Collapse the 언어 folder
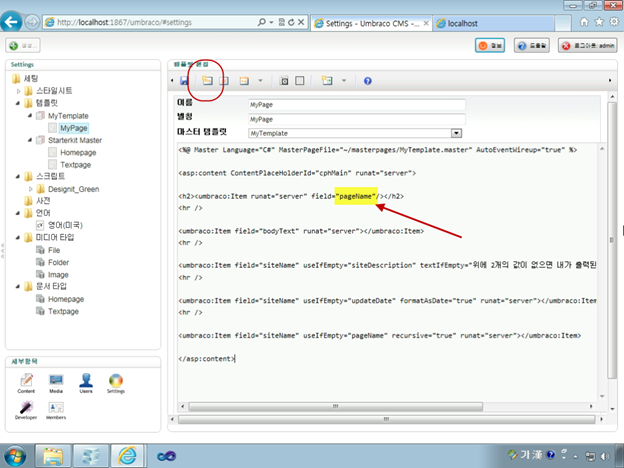Viewport: 624px width, 468px height. [x=18, y=213]
